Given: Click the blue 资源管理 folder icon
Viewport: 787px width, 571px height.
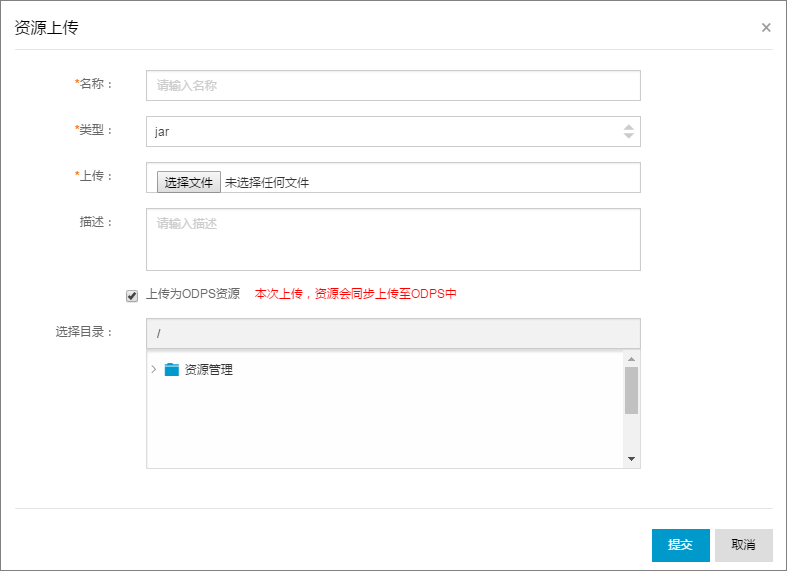Looking at the screenshot, I should tap(172, 370).
